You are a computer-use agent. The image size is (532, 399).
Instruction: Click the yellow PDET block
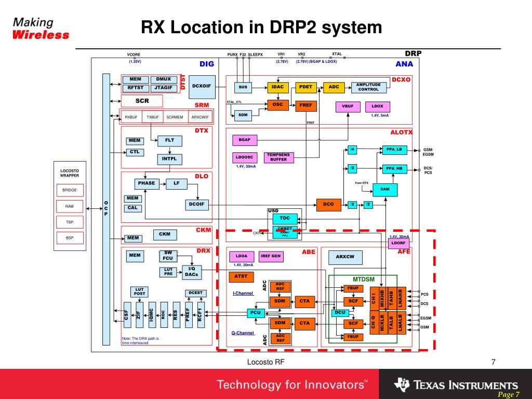305,87
